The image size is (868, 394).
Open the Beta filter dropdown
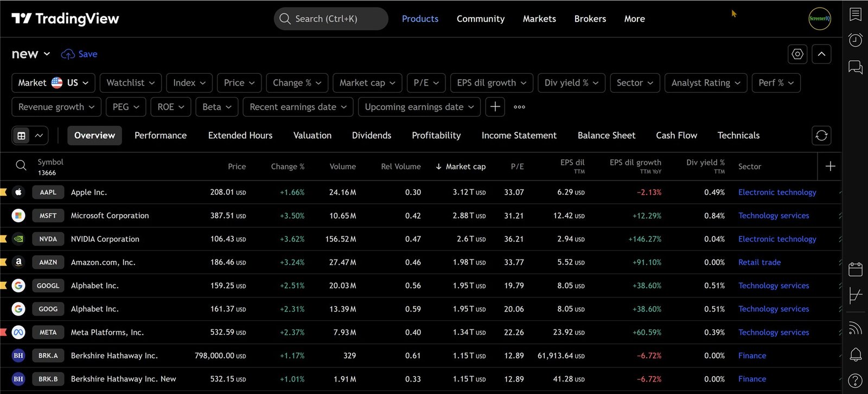(x=217, y=107)
